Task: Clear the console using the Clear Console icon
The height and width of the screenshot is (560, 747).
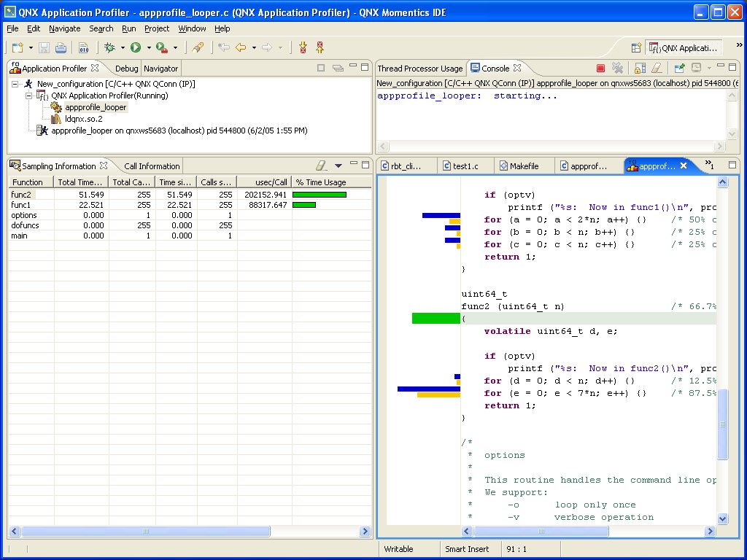Action: point(657,67)
